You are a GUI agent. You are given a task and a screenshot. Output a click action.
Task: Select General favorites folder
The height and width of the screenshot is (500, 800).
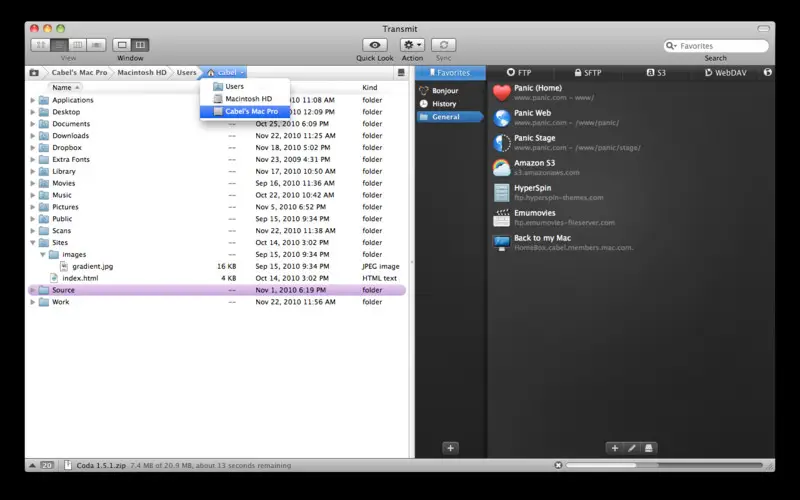pos(449,117)
